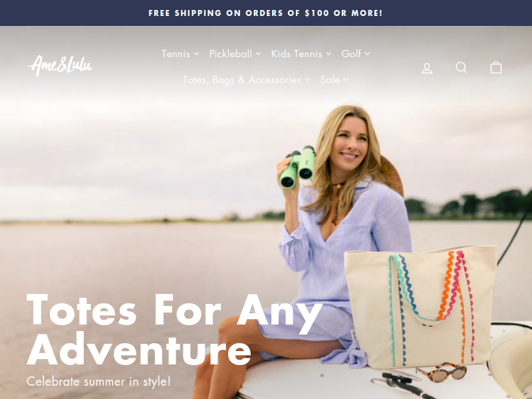This screenshot has height=399, width=532.
Task: Expand the Kids Tennis chevron
Action: tap(329, 54)
